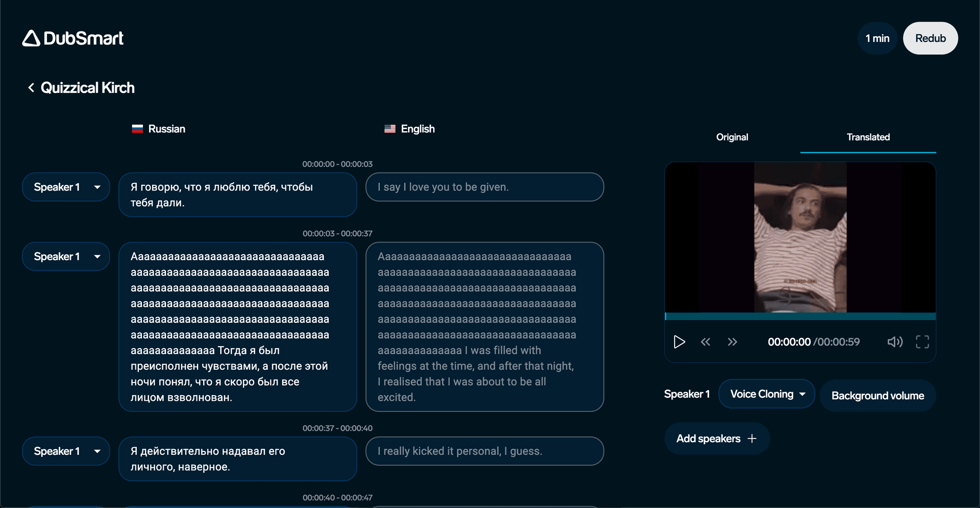Skip forward using the fast-forward icon
This screenshot has height=508, width=980.
coord(732,342)
